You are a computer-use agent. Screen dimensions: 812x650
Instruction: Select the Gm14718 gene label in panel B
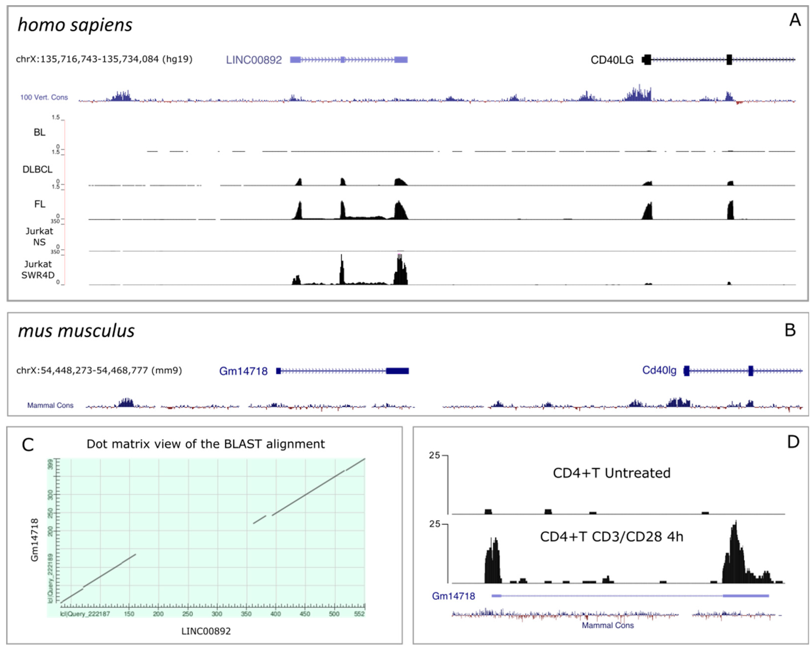pyautogui.click(x=243, y=371)
